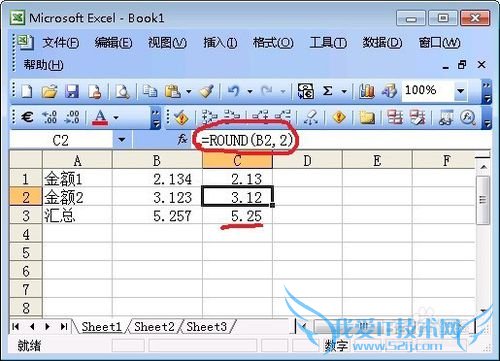Click the fx Insert Function button

[182, 139]
